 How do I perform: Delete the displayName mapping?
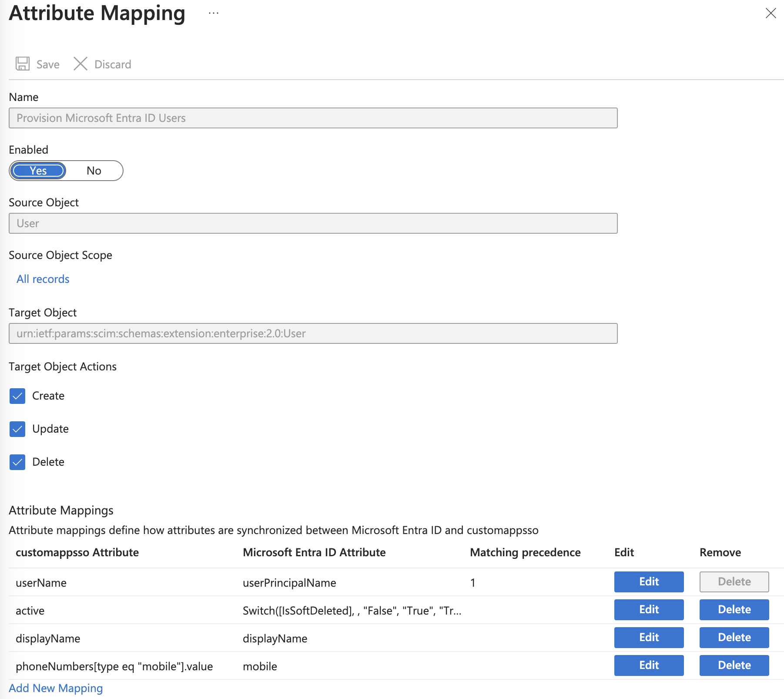click(x=734, y=638)
